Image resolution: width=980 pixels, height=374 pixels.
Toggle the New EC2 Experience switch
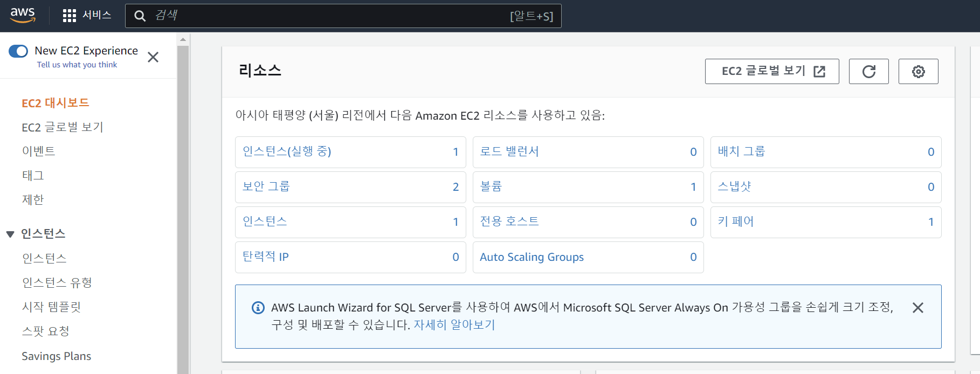18,51
